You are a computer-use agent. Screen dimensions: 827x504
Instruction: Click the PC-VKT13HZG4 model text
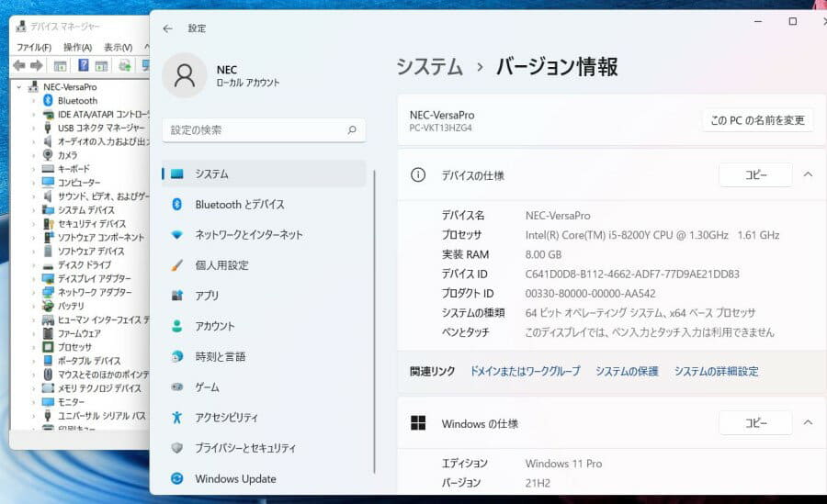pyautogui.click(x=440, y=129)
